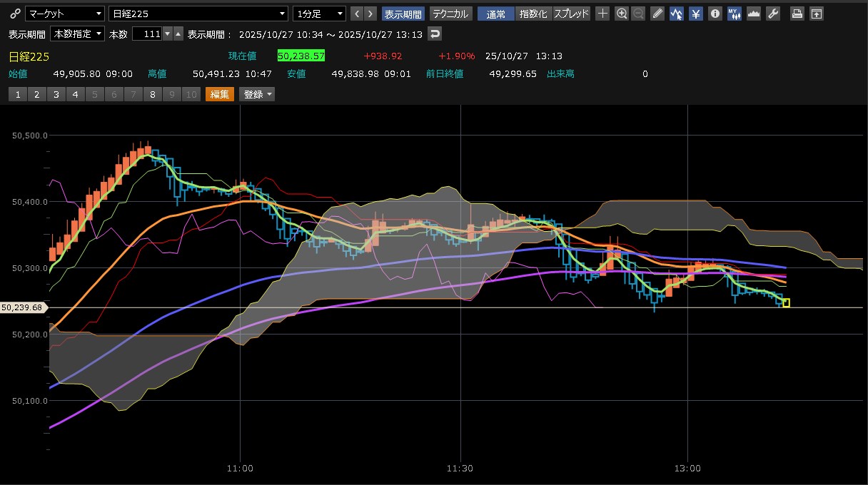The width and height of the screenshot is (868, 485).
Task: Click the zoom in magnifier icon
Action: pos(622,14)
